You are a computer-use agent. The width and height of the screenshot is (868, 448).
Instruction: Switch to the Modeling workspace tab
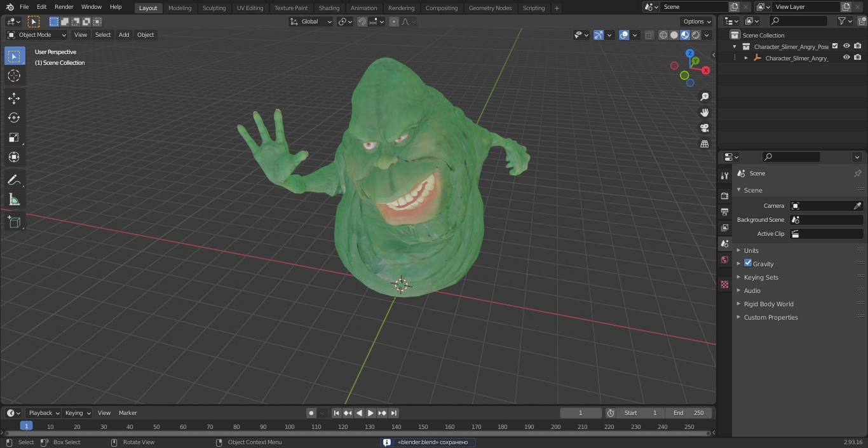[180, 8]
